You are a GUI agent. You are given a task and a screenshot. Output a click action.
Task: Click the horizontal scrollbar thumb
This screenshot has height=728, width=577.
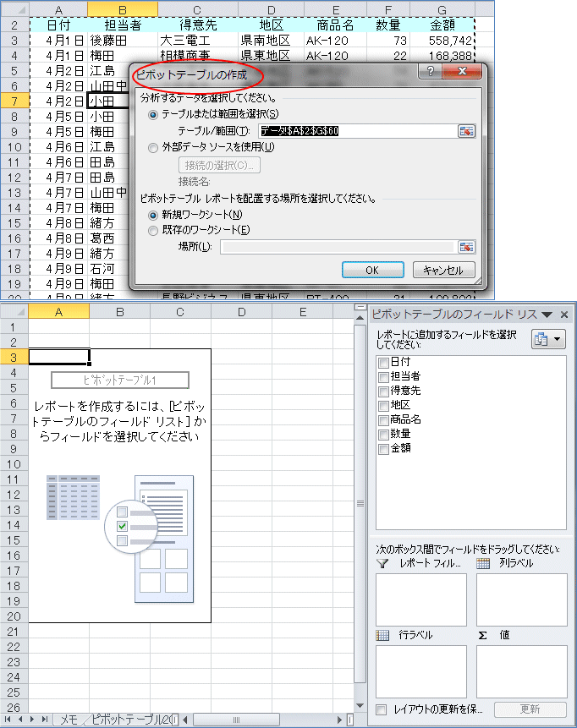coord(236,720)
